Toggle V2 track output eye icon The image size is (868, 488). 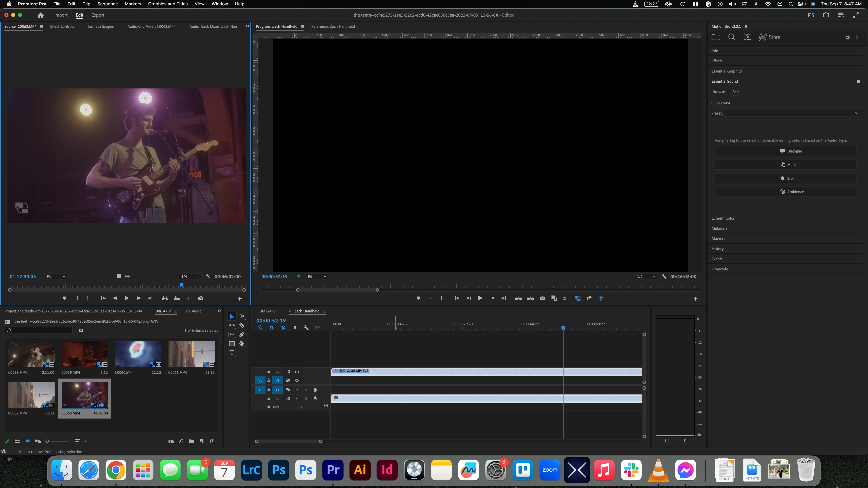(x=297, y=372)
